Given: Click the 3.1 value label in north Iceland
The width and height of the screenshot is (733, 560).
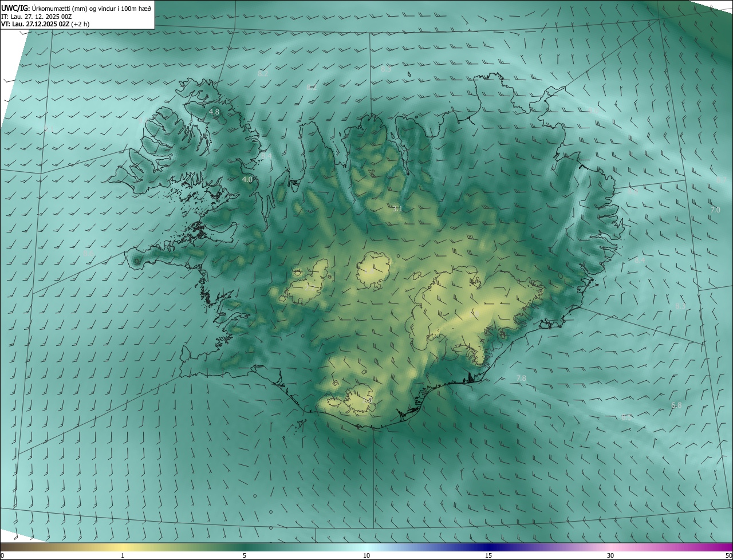Looking at the screenshot, I should (x=397, y=209).
